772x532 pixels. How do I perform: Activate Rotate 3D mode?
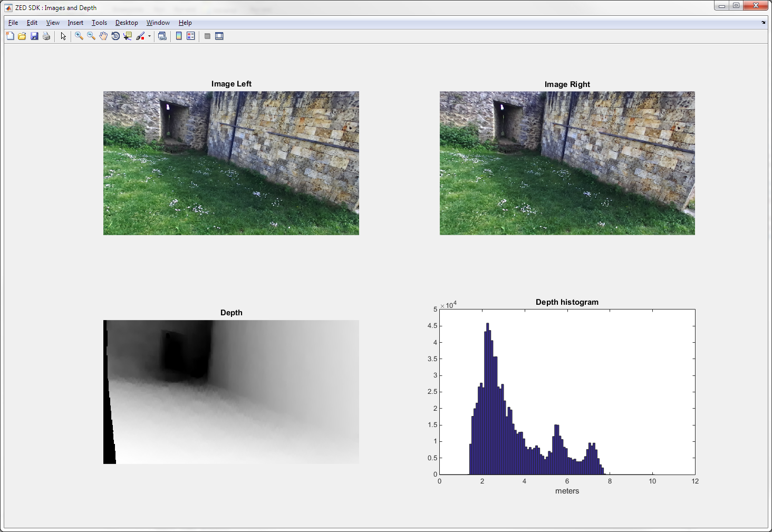point(115,36)
